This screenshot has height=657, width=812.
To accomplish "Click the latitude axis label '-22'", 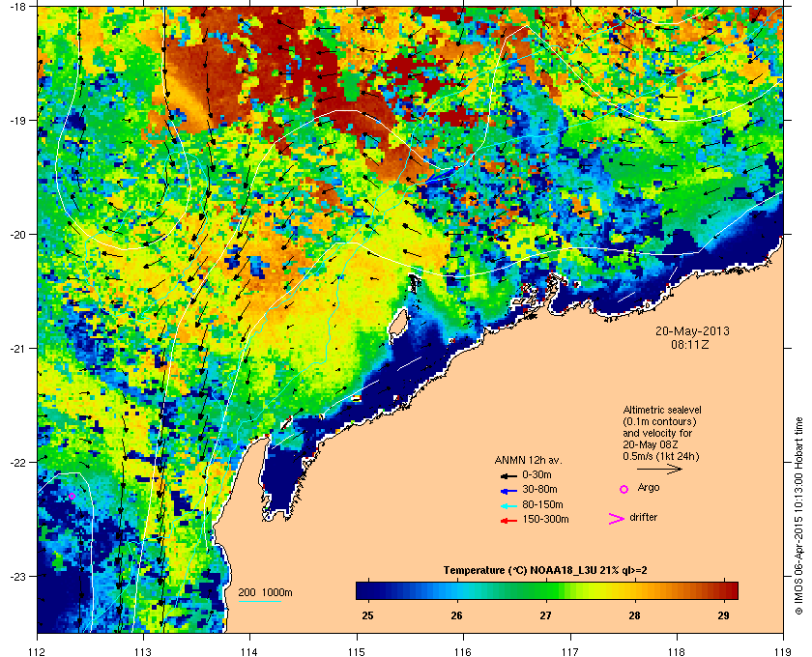I will point(17,462).
